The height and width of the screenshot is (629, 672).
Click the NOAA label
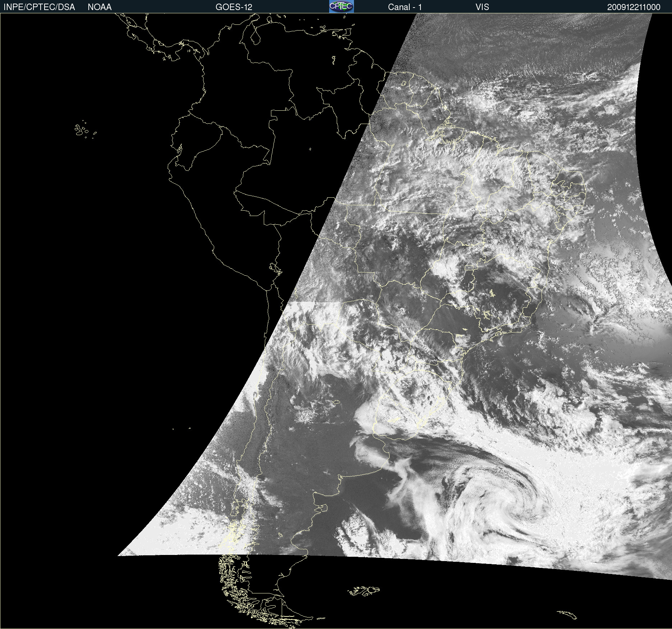(100, 7)
